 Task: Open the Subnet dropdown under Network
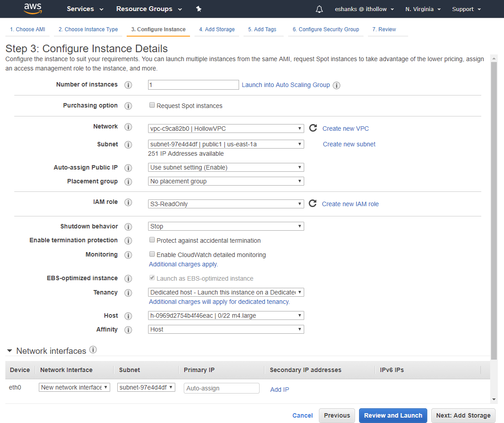(x=226, y=144)
